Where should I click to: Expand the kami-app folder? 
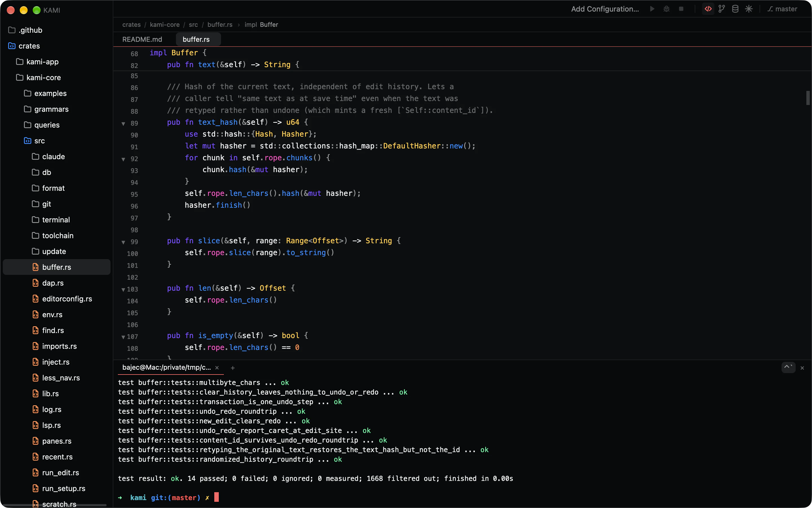click(56, 62)
